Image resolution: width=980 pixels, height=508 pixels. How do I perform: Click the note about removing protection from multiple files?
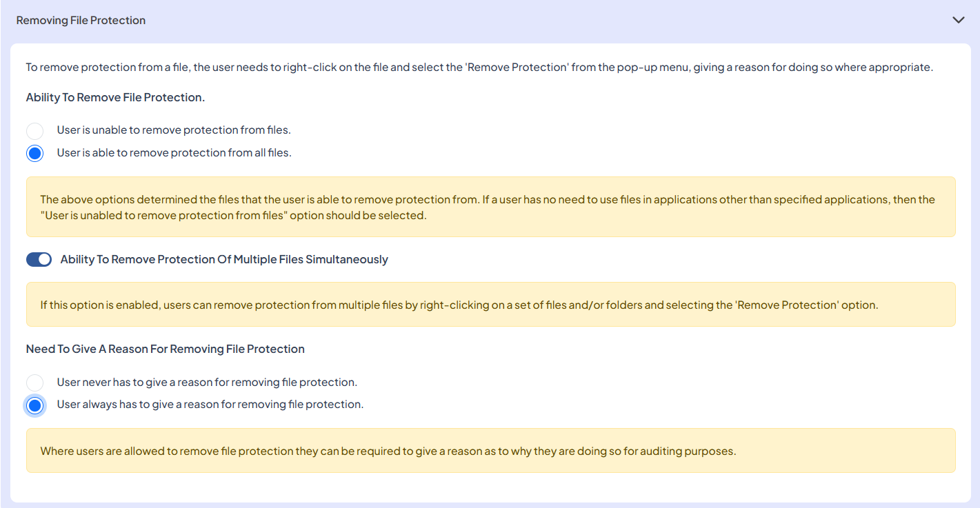(x=490, y=305)
